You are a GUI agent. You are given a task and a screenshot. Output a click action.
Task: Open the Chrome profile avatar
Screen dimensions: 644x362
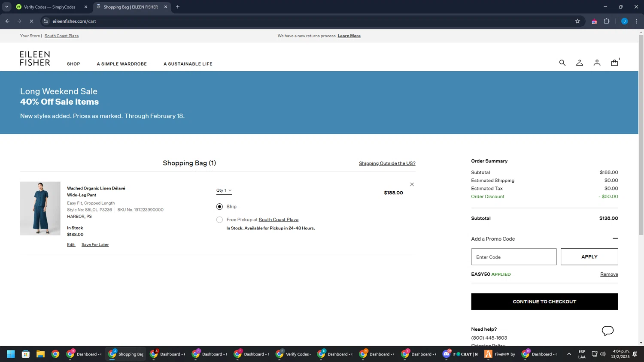[624, 21]
